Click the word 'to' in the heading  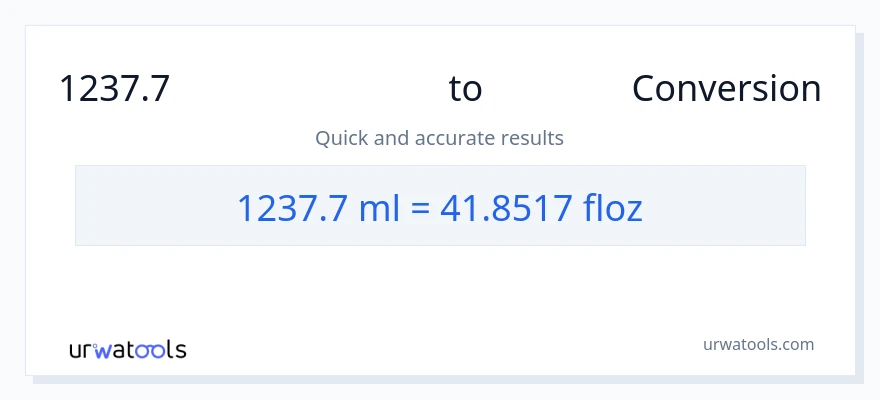465,89
